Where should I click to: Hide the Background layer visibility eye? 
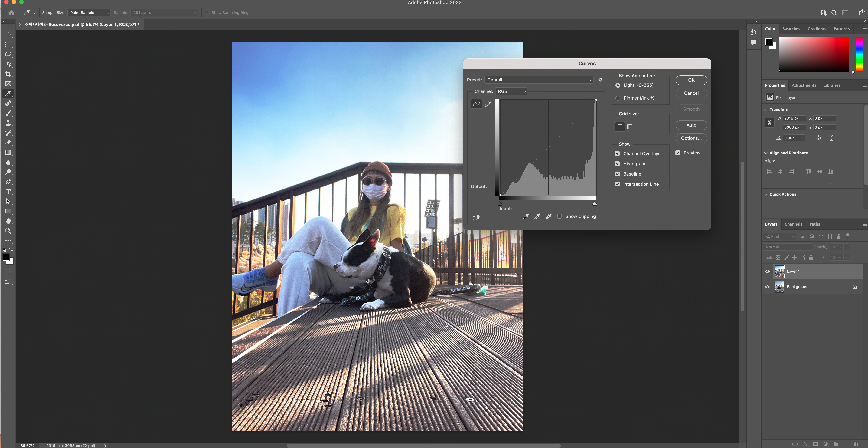(767, 287)
